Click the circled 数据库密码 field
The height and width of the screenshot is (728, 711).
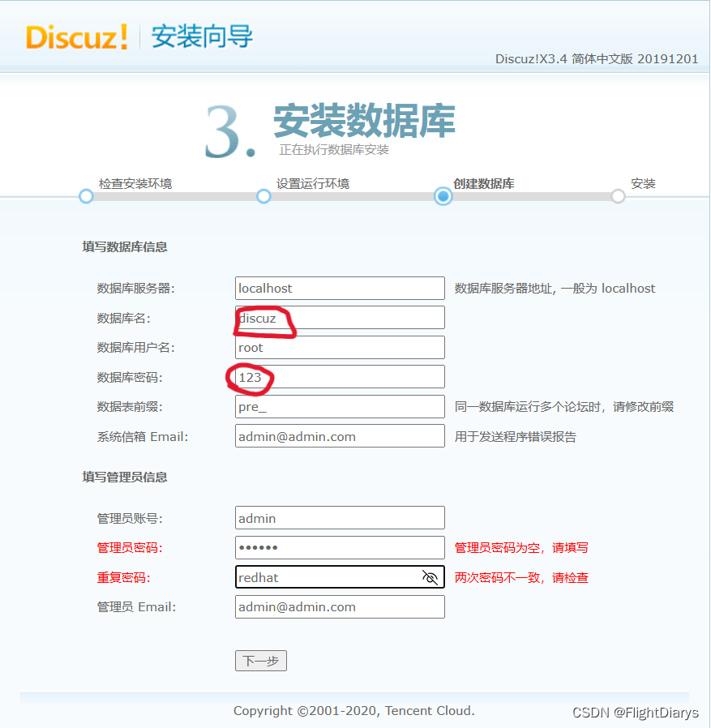coord(340,376)
